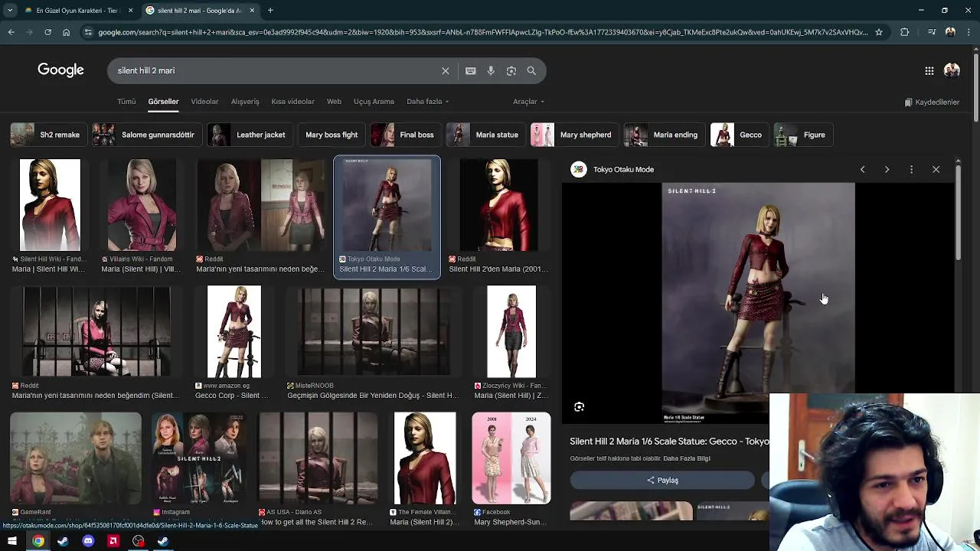Switch to the Web tab

click(x=334, y=102)
